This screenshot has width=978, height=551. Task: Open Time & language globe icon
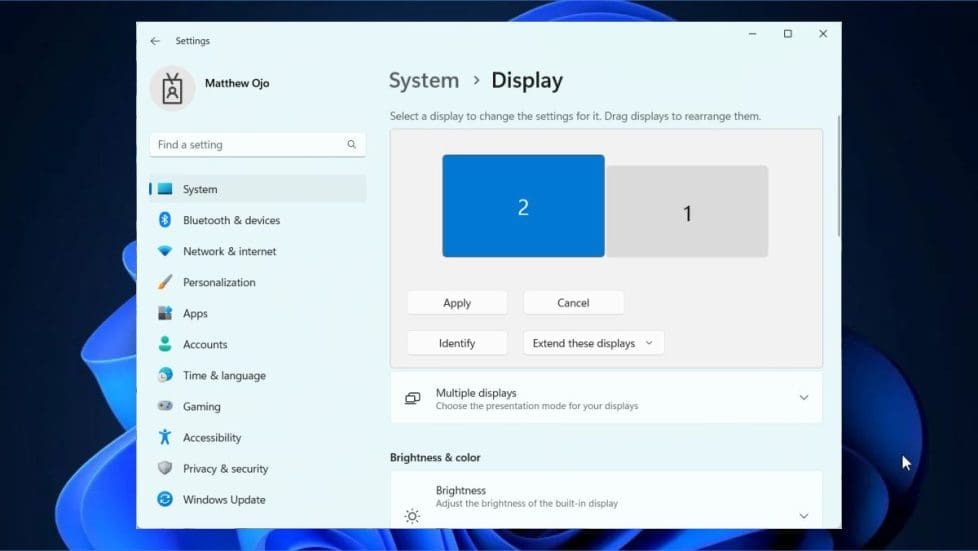coord(165,375)
